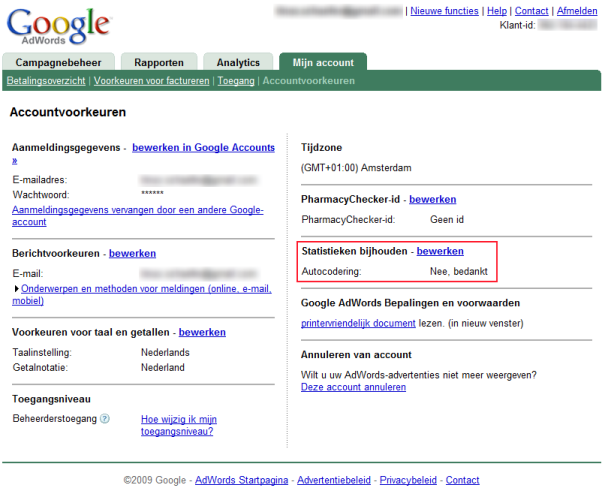Click Deze account annuleren link
The height and width of the screenshot is (494, 602).
point(354,387)
